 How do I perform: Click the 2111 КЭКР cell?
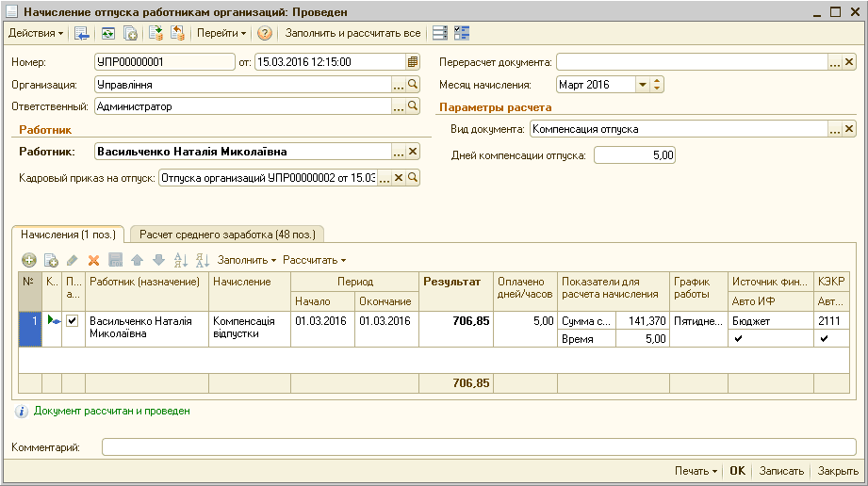coord(831,320)
